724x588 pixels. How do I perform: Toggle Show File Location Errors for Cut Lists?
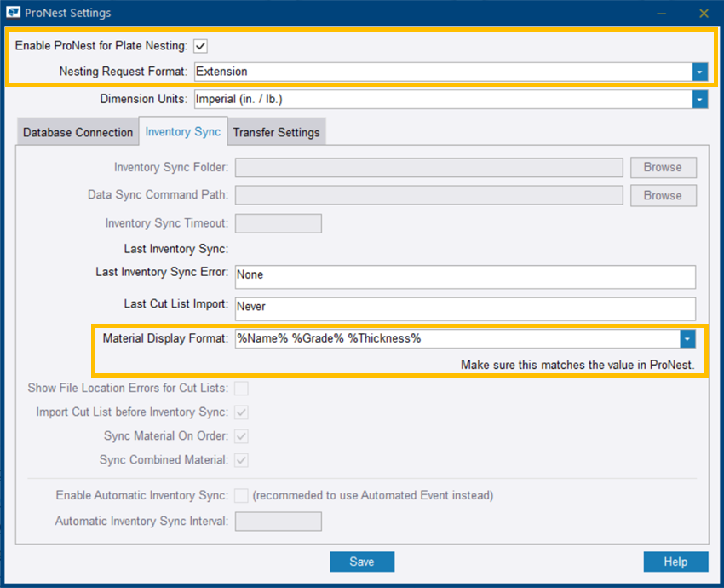(241, 389)
